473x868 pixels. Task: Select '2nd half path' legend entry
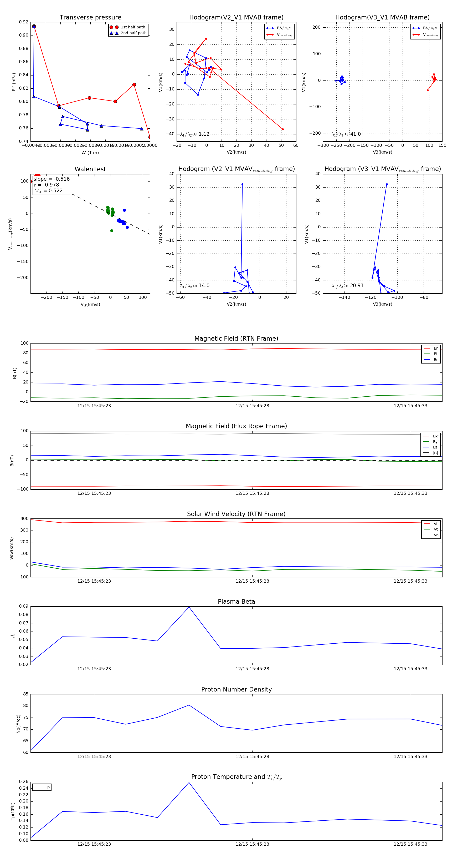(x=128, y=33)
